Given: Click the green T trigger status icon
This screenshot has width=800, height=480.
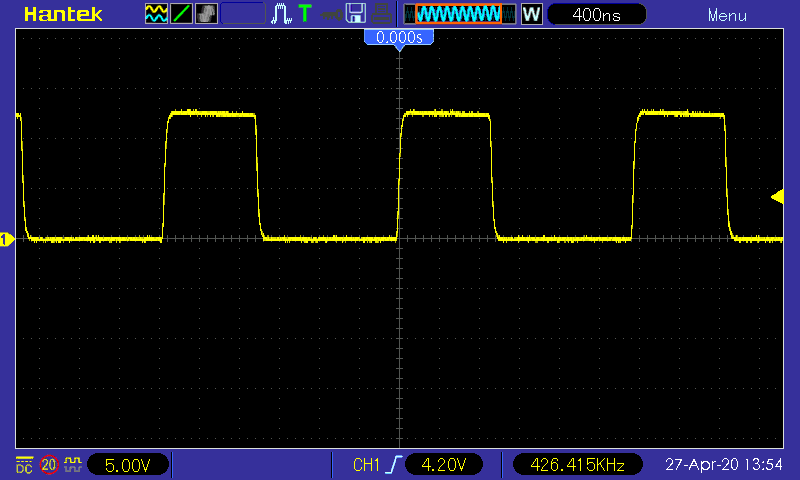Looking at the screenshot, I should coord(305,14).
